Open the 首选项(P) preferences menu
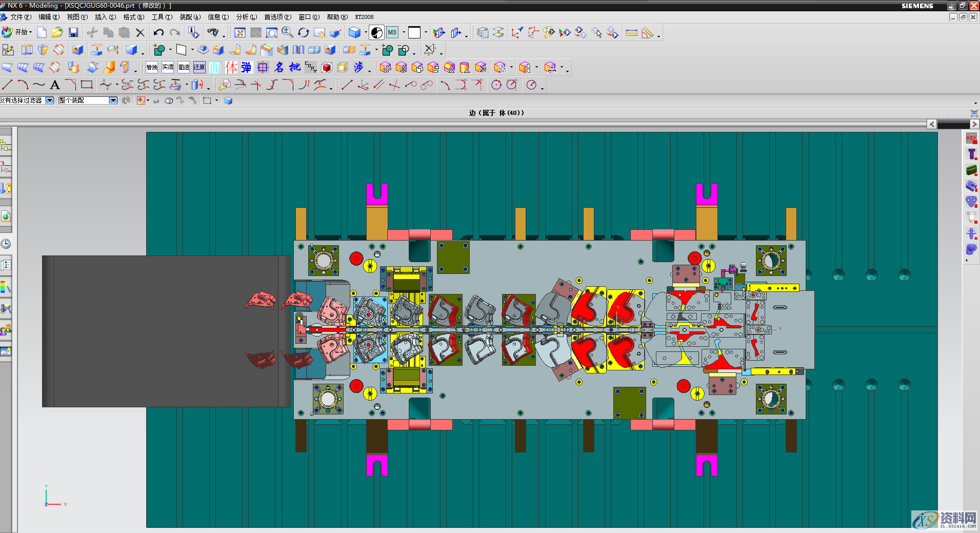 click(277, 17)
